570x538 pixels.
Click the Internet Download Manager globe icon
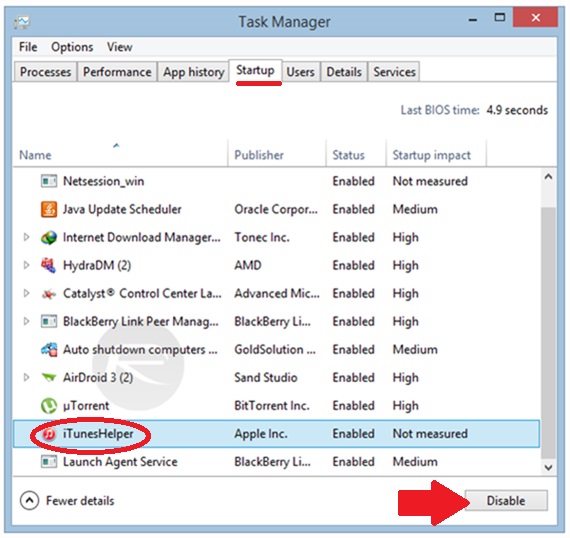pyautogui.click(x=49, y=237)
